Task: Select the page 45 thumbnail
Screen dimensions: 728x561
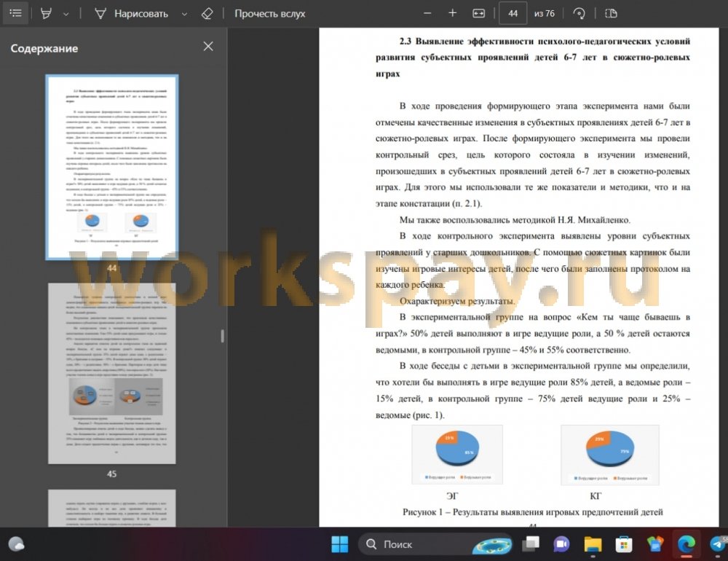Action: (112, 373)
